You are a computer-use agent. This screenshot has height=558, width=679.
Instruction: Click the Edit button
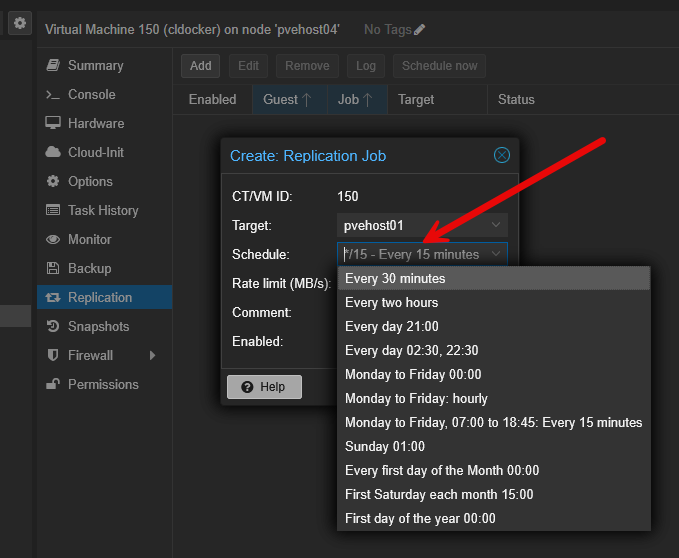(x=248, y=66)
